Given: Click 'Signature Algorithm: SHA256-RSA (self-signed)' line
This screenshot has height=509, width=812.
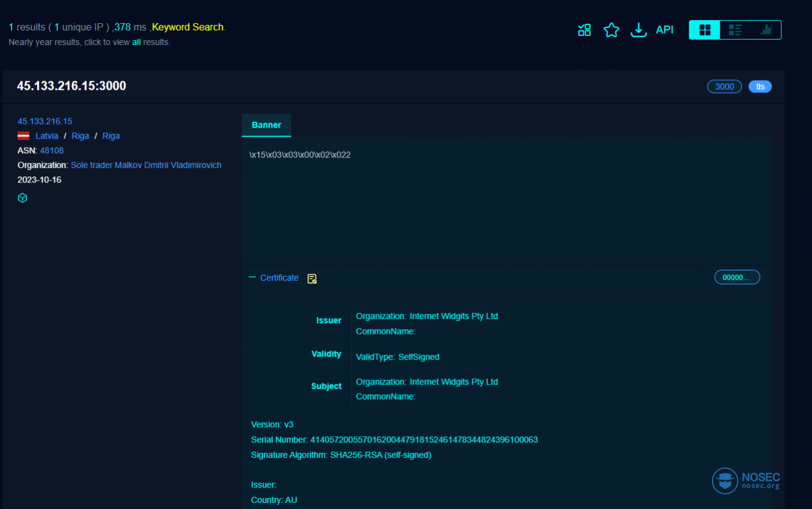Looking at the screenshot, I should tap(341, 455).
